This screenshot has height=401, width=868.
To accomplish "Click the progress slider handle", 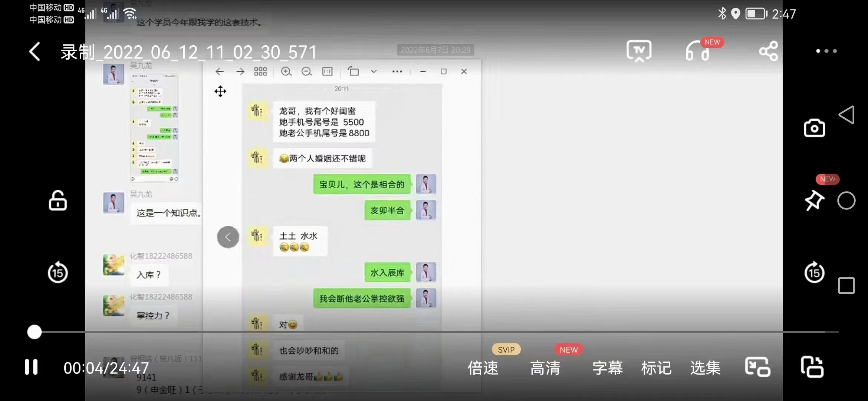I will (x=34, y=332).
